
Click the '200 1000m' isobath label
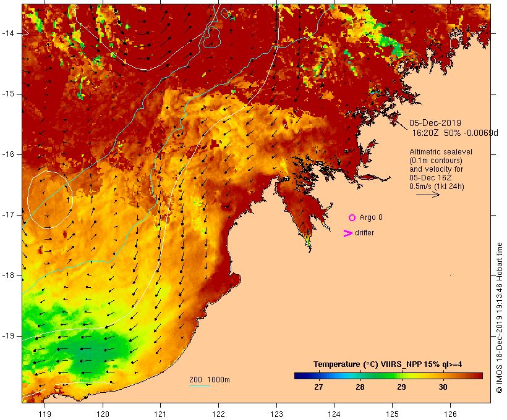point(210,380)
